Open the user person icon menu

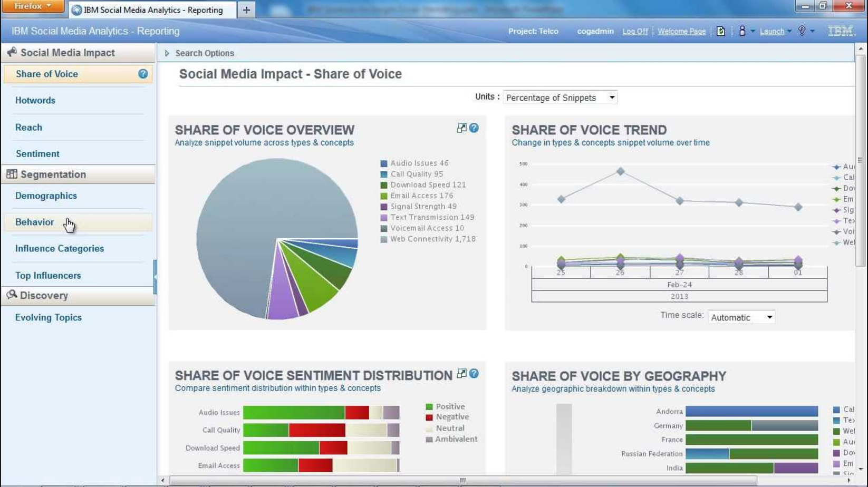pos(742,31)
